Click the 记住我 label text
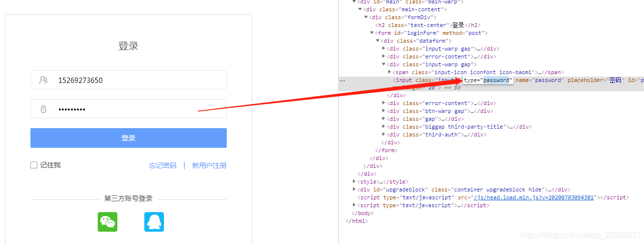The height and width of the screenshot is (244, 644). pyautogui.click(x=51, y=165)
